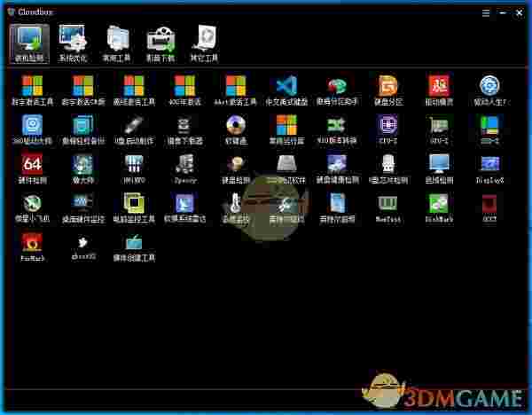The width and height of the screenshot is (532, 415).
Task: Launch the 镜像下载器 tool icon
Action: tap(185, 125)
